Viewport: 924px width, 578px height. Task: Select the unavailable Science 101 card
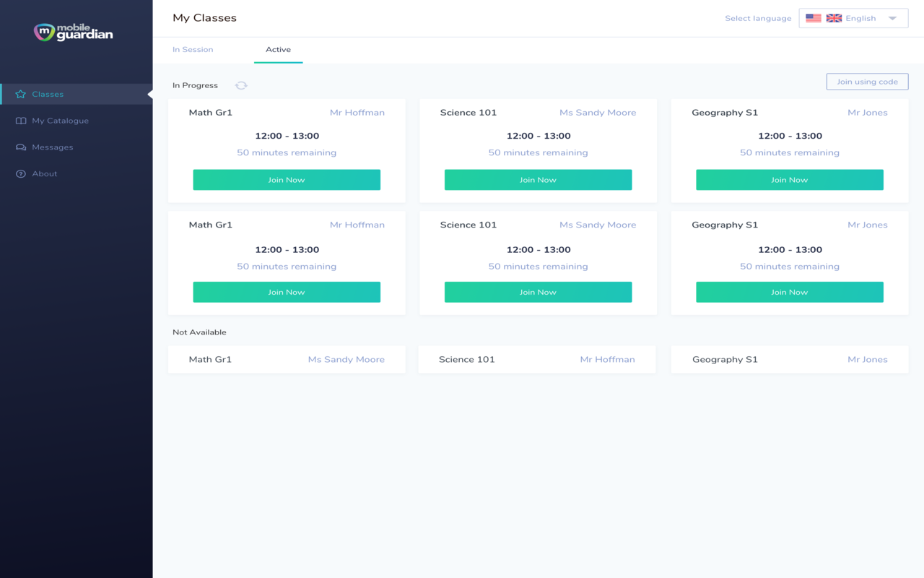pos(537,359)
